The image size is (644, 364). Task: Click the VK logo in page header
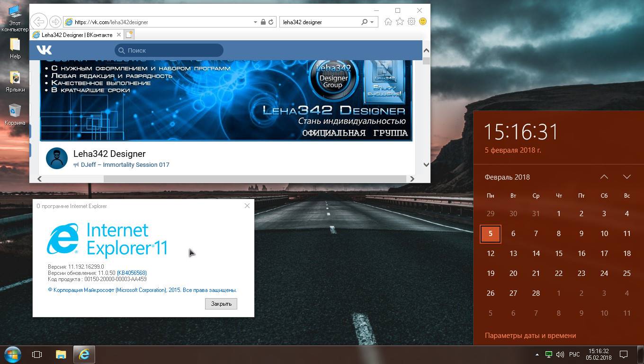tap(44, 50)
